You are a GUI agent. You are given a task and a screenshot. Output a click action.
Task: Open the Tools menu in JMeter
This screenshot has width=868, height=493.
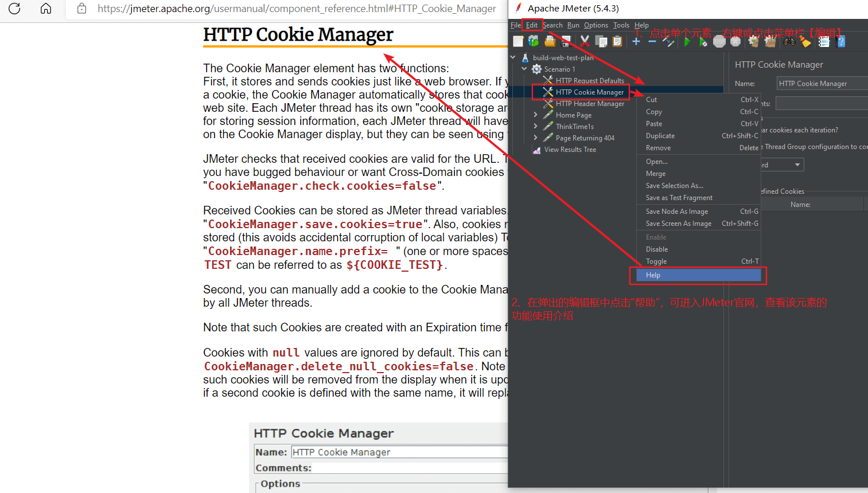[621, 25]
